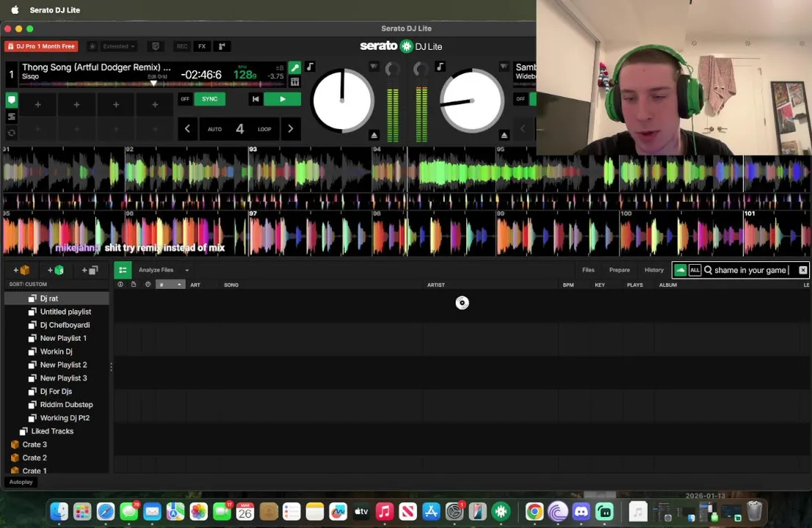Toggle right deck sync OFF button
The height and width of the screenshot is (528, 812).
click(520, 99)
